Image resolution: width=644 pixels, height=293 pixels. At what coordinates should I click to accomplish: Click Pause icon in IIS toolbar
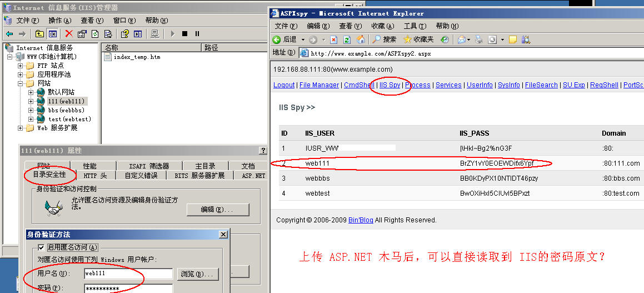click(x=197, y=34)
